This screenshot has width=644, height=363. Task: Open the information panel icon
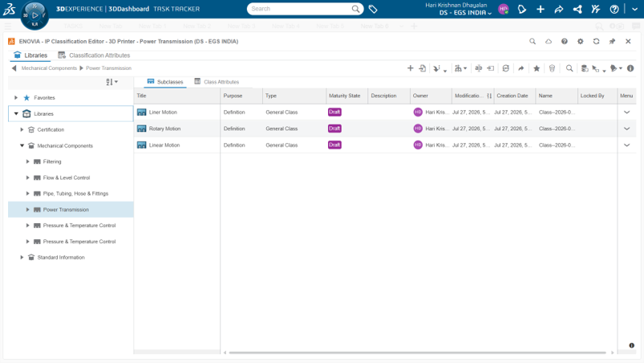(x=630, y=68)
